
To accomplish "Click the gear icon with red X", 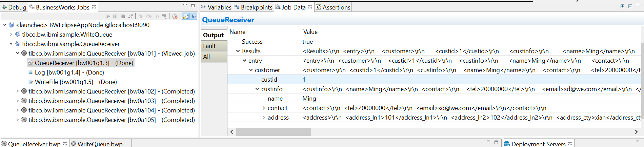I will (175, 16).
